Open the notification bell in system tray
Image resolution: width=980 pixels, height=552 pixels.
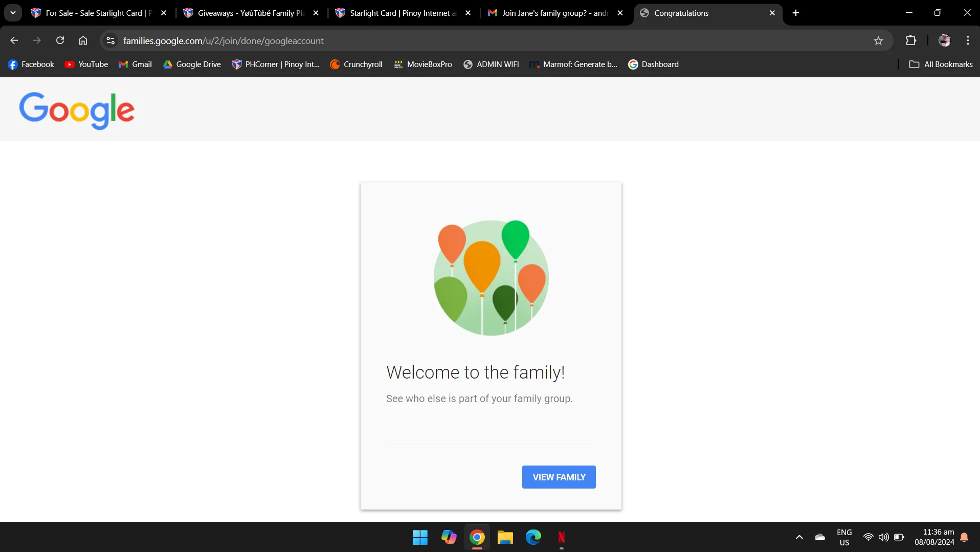964,537
